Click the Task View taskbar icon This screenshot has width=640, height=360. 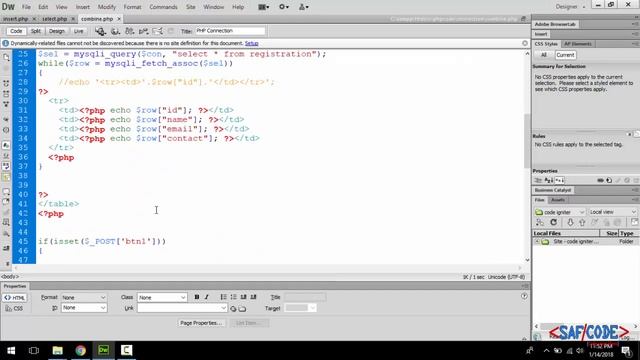point(34,350)
